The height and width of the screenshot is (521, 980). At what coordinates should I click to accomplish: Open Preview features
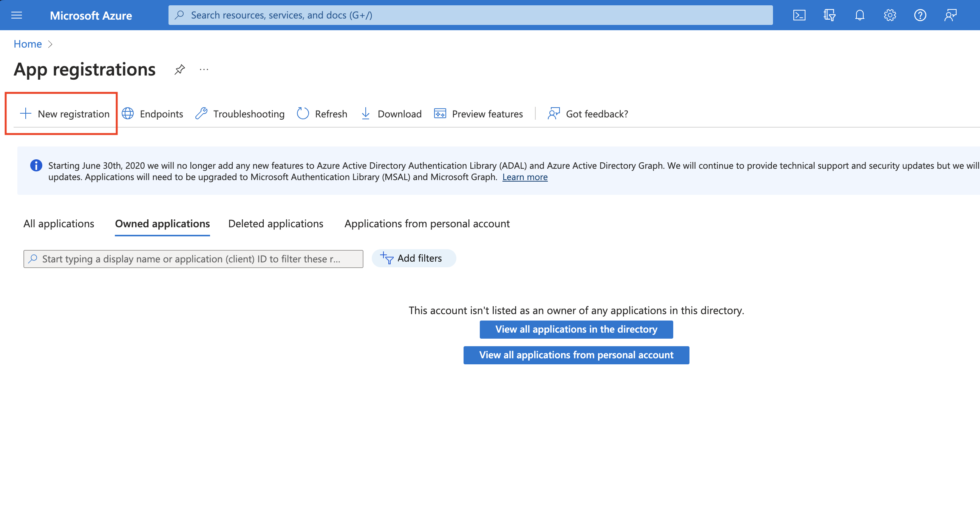pos(479,114)
